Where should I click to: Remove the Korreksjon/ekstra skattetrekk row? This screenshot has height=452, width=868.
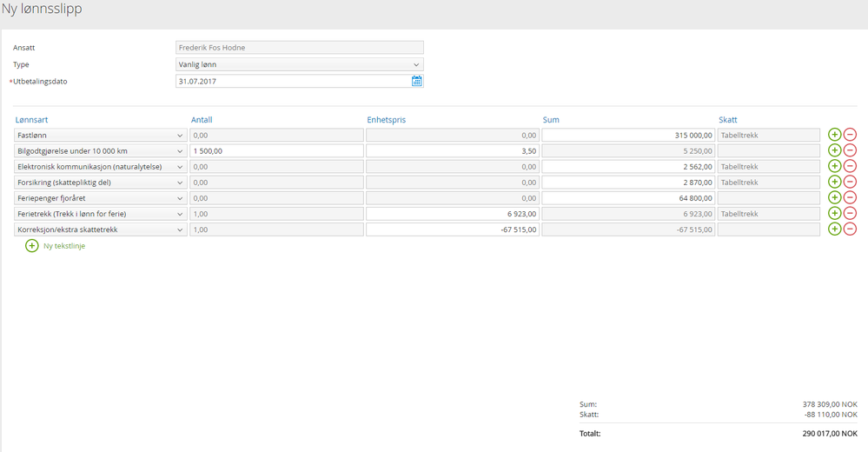[x=850, y=229]
